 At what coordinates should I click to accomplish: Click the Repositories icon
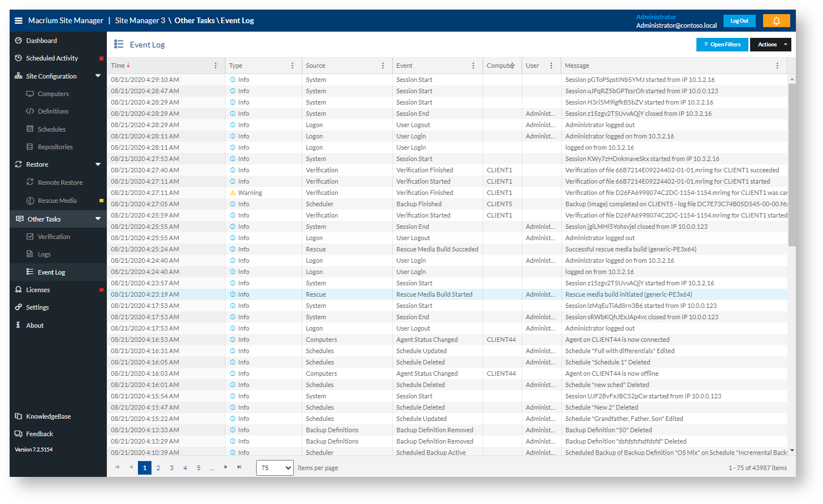pyautogui.click(x=30, y=147)
